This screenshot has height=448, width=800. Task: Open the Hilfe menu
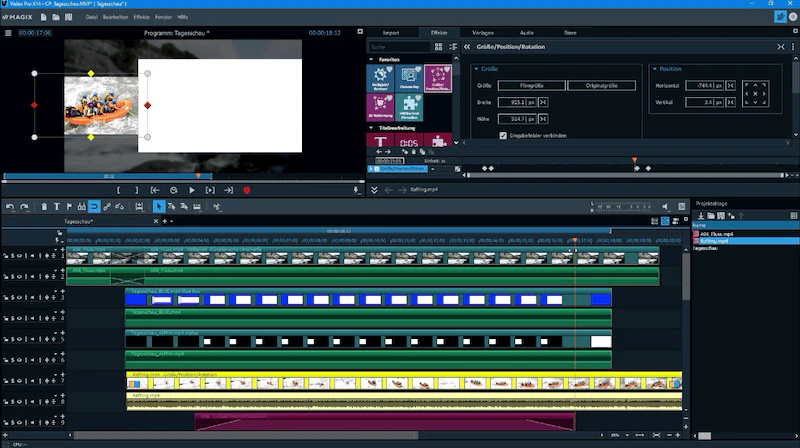tap(183, 17)
